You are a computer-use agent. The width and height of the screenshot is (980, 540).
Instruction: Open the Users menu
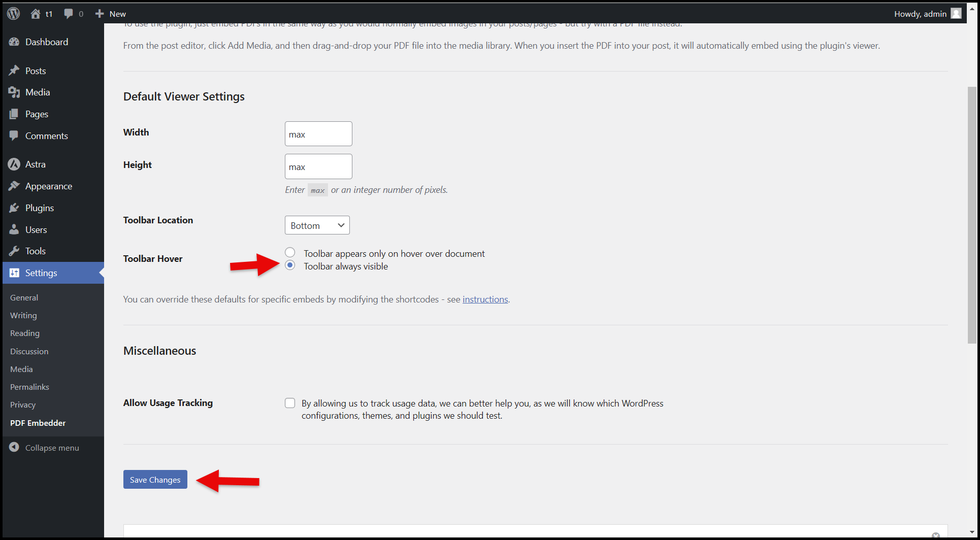pyautogui.click(x=36, y=230)
